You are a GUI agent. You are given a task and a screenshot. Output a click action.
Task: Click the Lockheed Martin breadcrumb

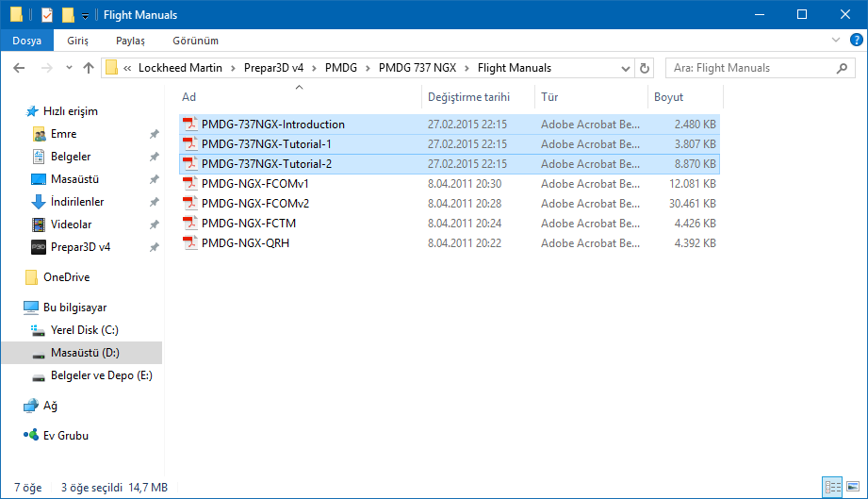[180, 68]
